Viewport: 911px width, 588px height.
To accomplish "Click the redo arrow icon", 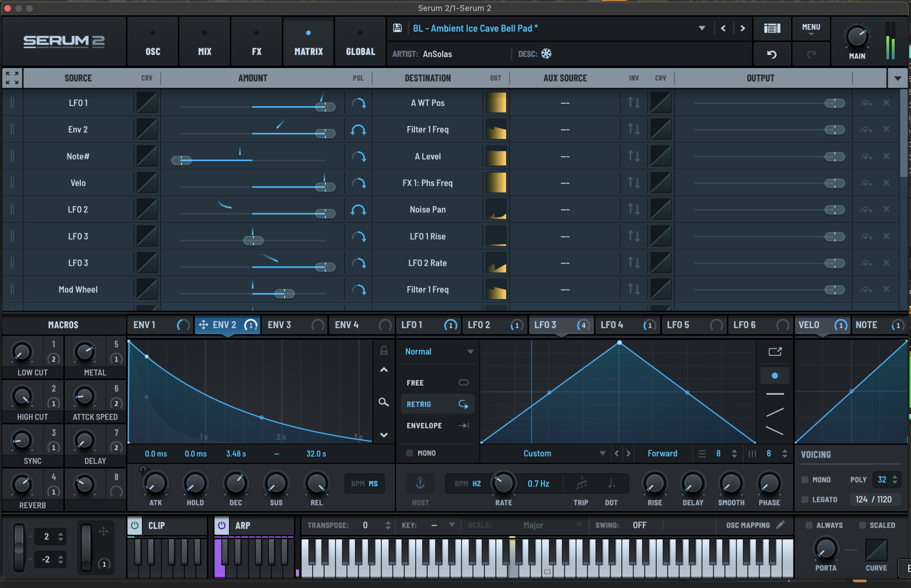I will click(x=811, y=54).
